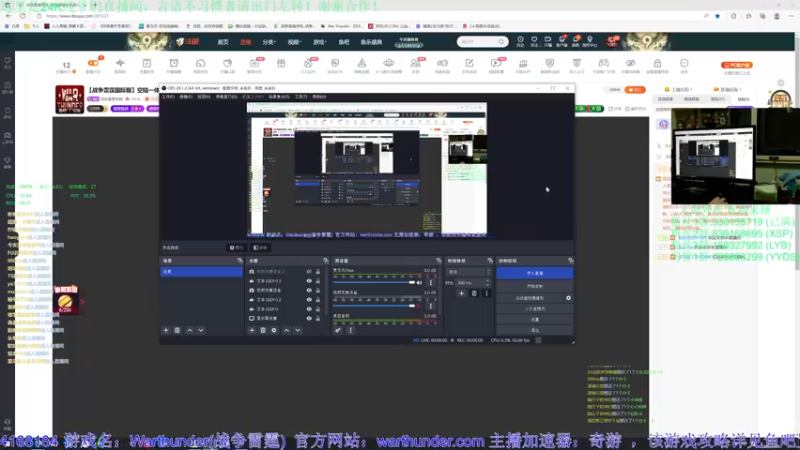Open OBS 帮助(H) menu
Screen dimensions: 800x450
(x=319, y=96)
